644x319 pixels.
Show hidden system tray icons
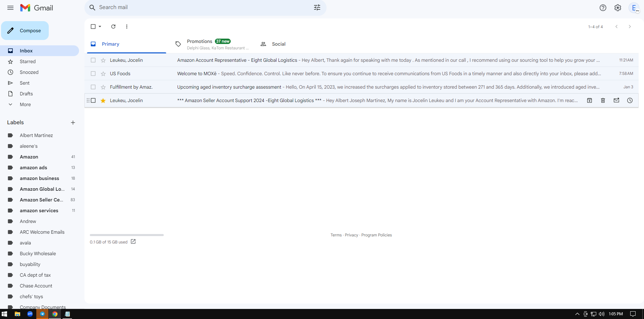577,314
